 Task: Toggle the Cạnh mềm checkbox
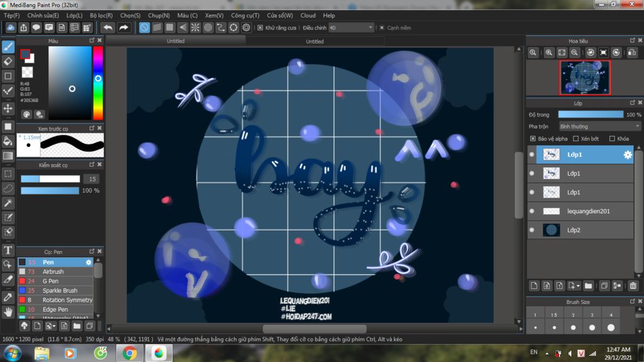pos(382,28)
